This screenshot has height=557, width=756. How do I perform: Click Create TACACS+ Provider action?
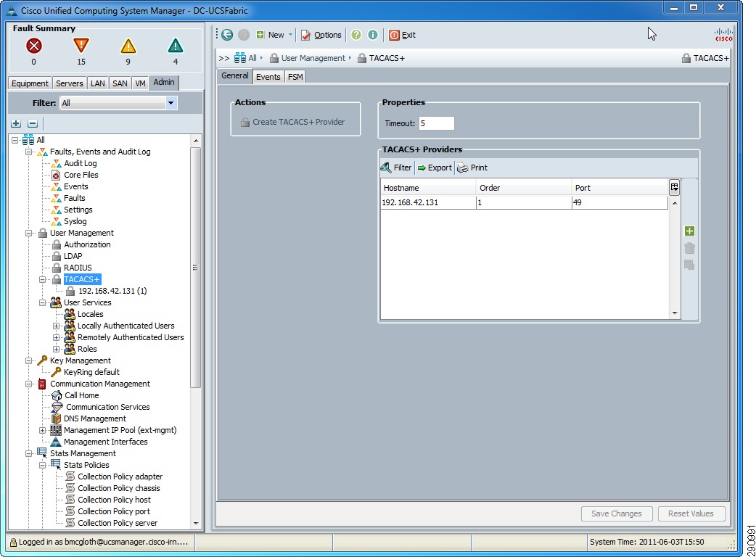point(292,122)
